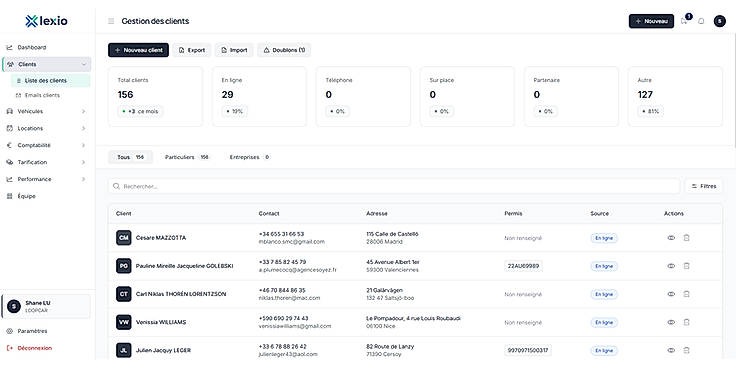Screen dimensions: 736x368
Task: Open the Filtres button
Action: coord(704,186)
